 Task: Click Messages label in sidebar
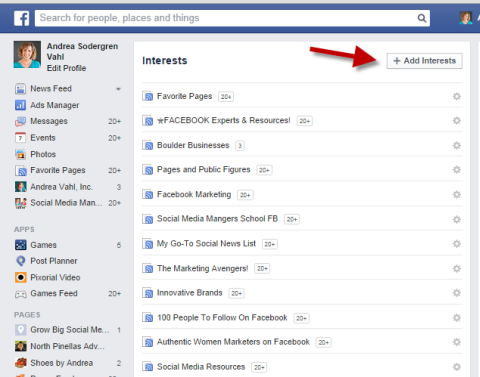click(49, 121)
